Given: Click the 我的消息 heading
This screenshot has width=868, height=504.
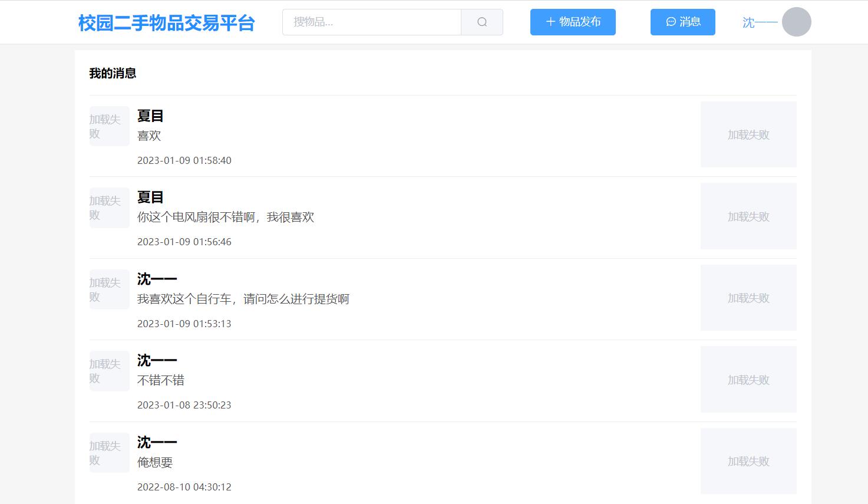Looking at the screenshot, I should [113, 73].
